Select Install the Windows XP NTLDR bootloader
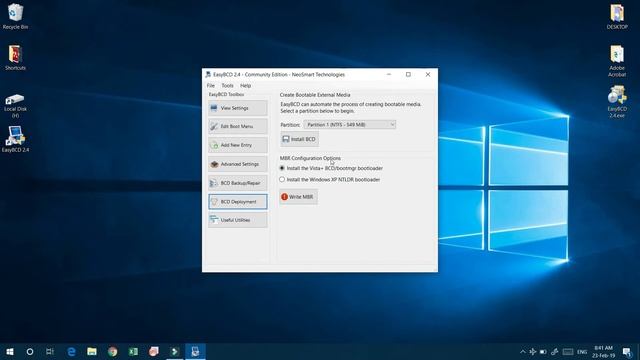 coord(330,180)
